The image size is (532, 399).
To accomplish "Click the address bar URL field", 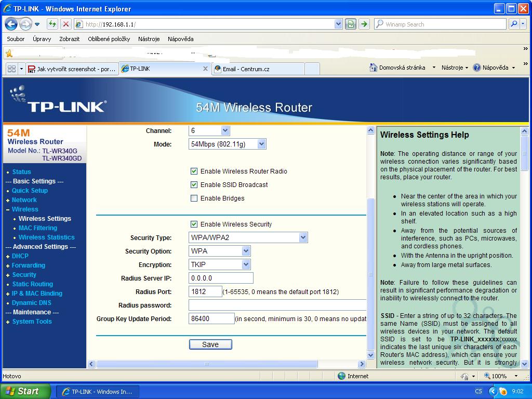I will click(209, 24).
